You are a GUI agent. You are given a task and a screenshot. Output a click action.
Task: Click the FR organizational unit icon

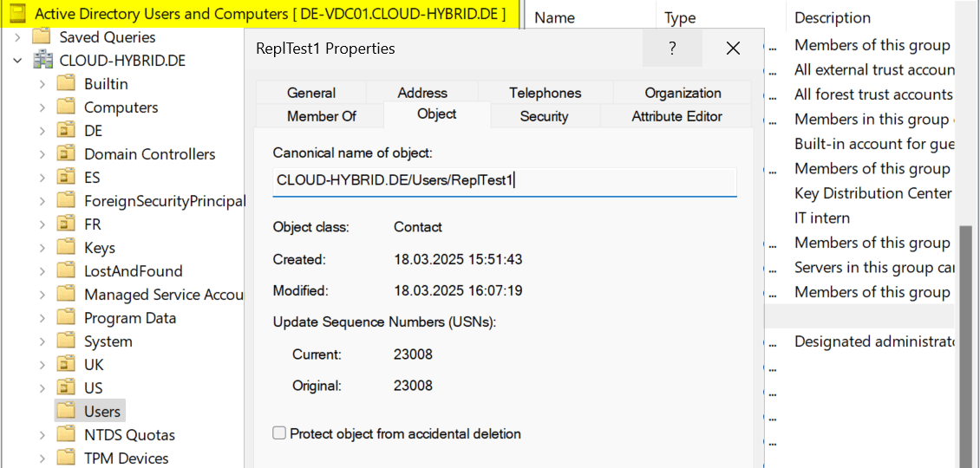coord(67,224)
